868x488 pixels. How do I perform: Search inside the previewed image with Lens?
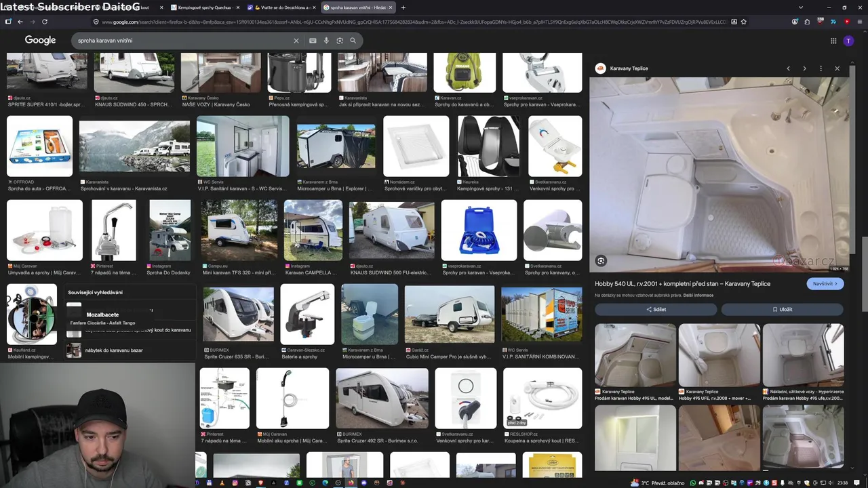pyautogui.click(x=601, y=261)
